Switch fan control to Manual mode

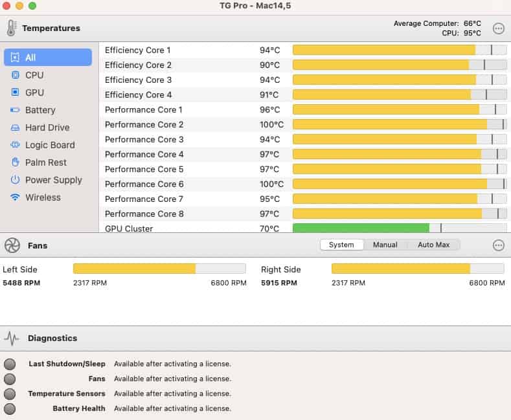[385, 245]
